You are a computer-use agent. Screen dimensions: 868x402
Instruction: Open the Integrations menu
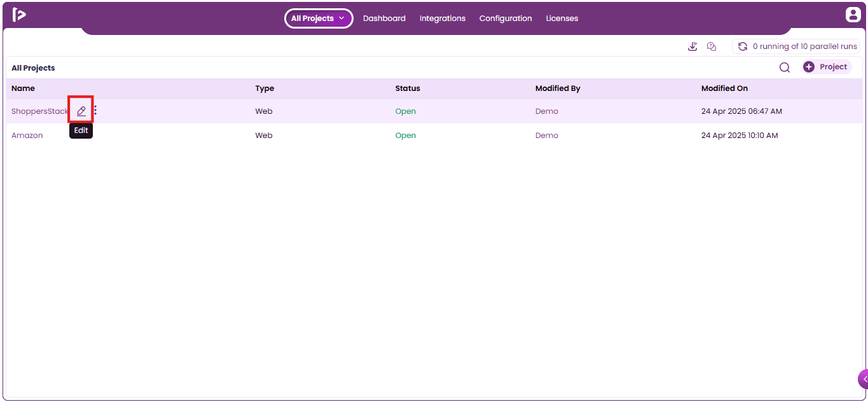click(443, 18)
